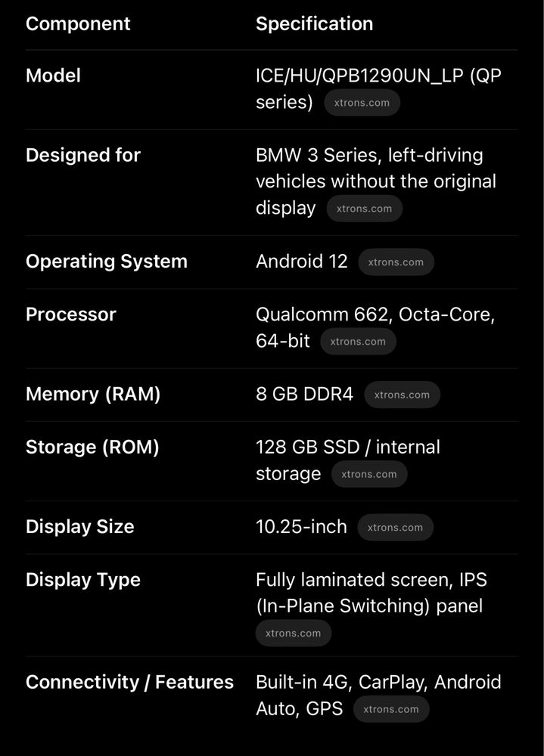
Task: Click xtrons.com chip after Auto, GPS
Action: tap(391, 709)
